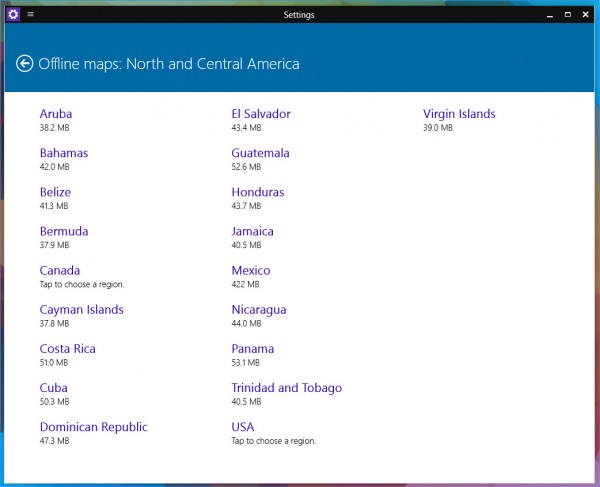Open the hamburger menu in title bar
600x487 pixels.
(x=31, y=15)
